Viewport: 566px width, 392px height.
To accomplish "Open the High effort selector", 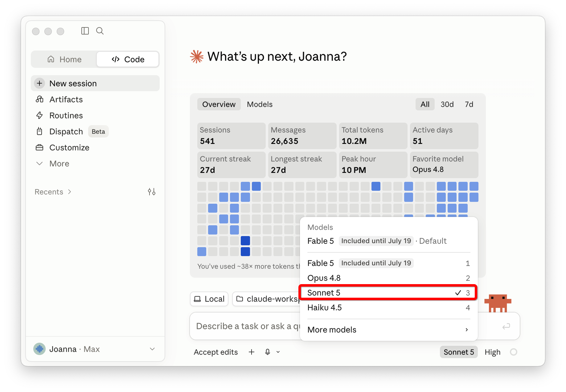I will [x=492, y=352].
